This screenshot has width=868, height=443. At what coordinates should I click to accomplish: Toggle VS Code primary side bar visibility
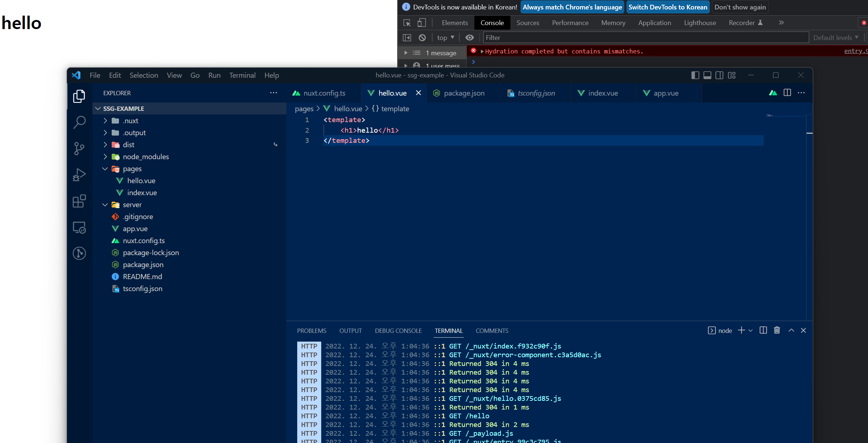pos(695,75)
